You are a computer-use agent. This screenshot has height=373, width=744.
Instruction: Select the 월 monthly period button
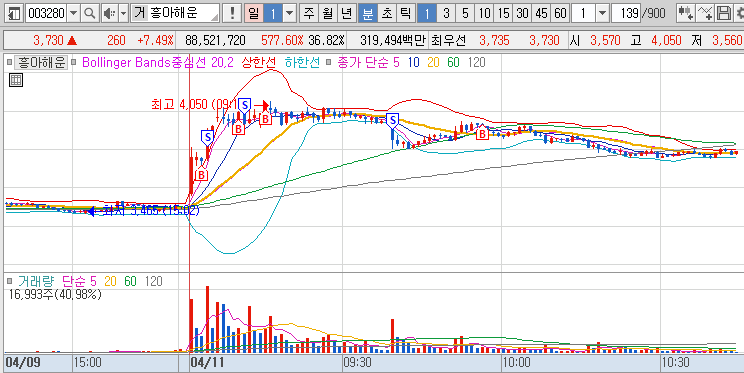[x=328, y=13]
